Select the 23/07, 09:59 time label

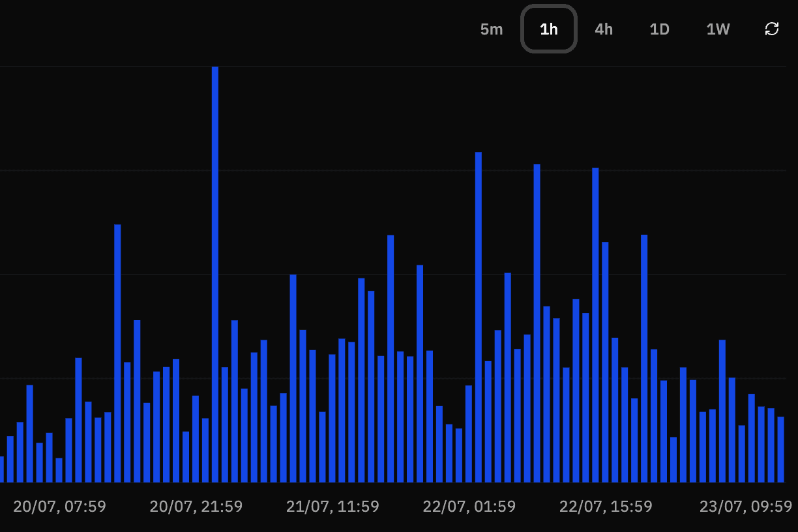746,507
